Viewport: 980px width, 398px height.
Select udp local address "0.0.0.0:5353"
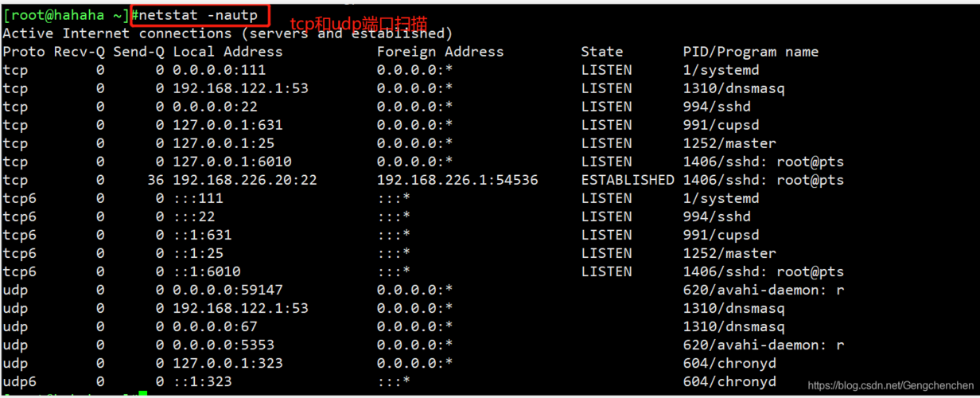click(x=224, y=345)
